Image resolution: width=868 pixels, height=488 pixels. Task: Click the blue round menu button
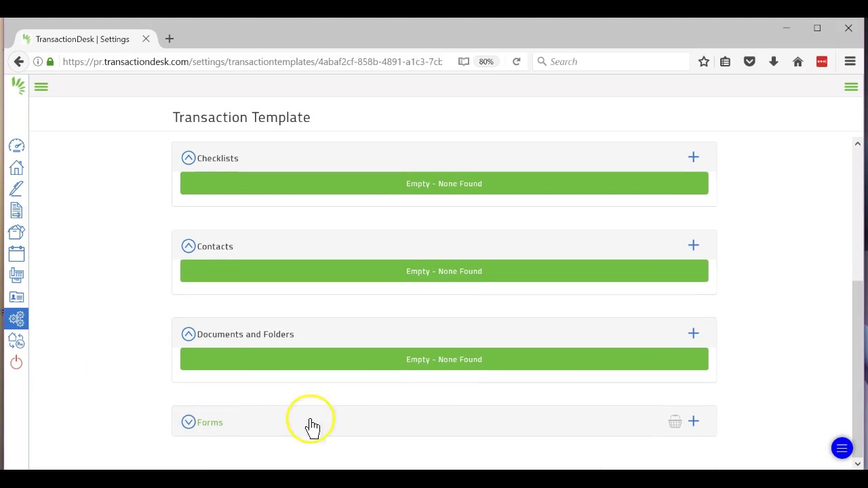(842, 448)
